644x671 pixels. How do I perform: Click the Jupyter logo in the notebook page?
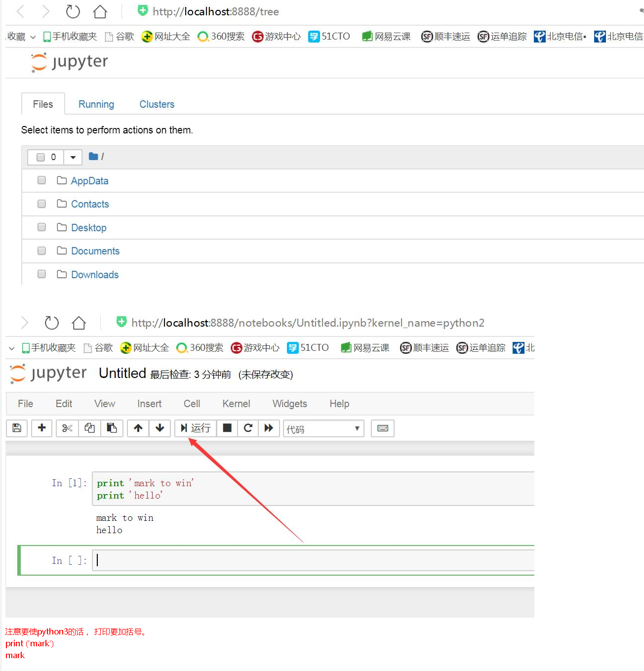pos(48,374)
